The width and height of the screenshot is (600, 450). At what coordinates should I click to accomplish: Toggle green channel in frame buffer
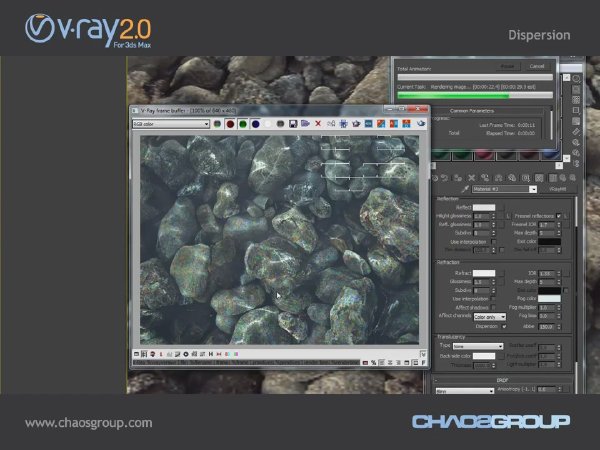243,124
